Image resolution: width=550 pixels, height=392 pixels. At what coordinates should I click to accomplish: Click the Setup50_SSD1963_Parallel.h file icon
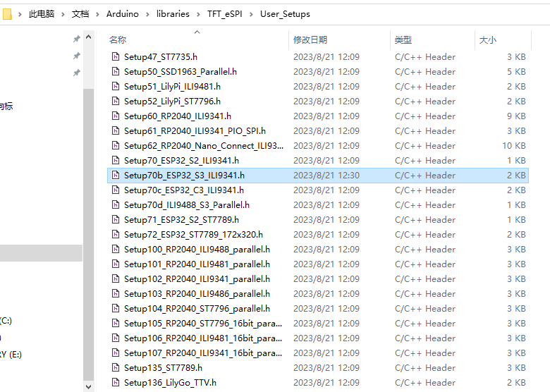[x=116, y=71]
